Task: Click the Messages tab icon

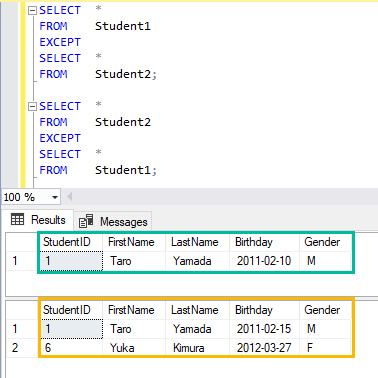Action: tap(86, 221)
